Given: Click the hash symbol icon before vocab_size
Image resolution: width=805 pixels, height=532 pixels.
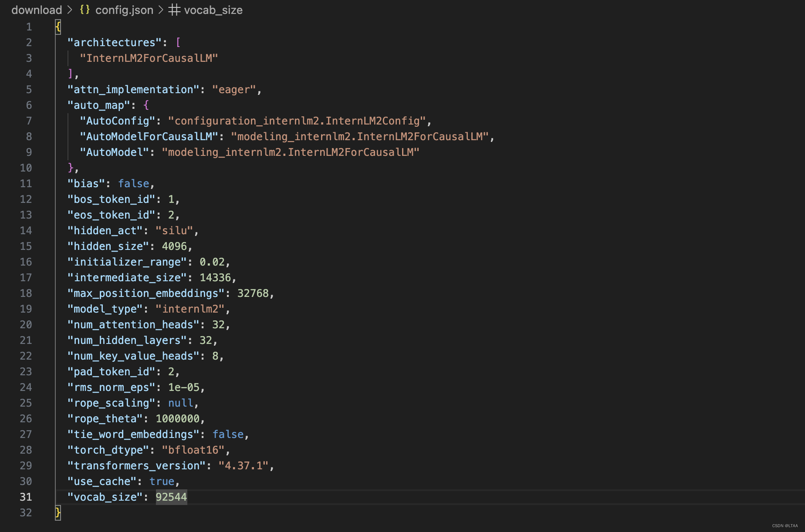Looking at the screenshot, I should click(174, 10).
